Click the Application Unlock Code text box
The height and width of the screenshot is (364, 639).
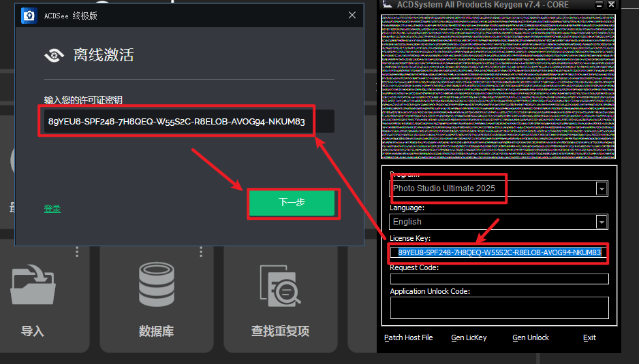tap(499, 308)
